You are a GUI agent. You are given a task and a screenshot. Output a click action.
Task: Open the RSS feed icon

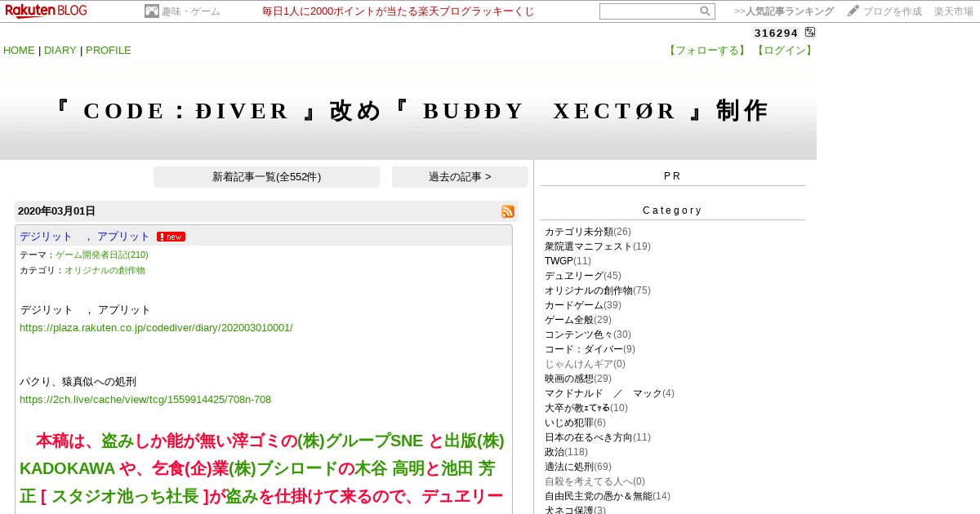click(508, 211)
